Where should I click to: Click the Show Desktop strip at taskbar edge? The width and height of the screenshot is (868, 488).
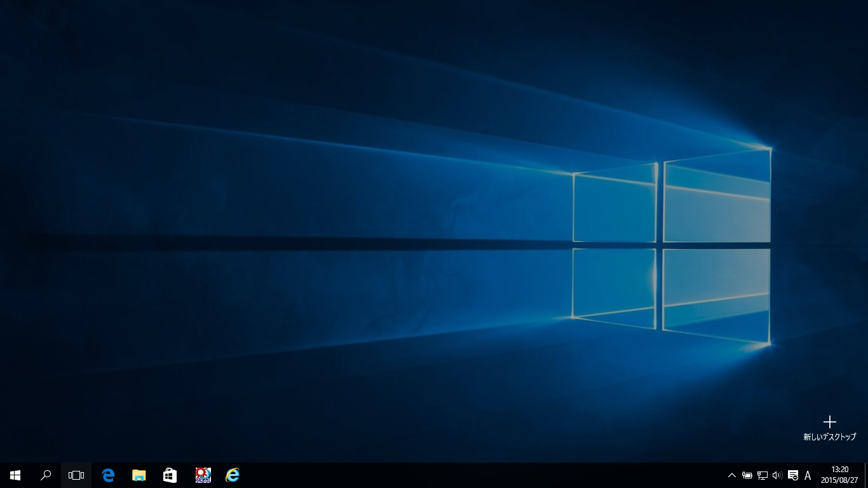click(865, 475)
